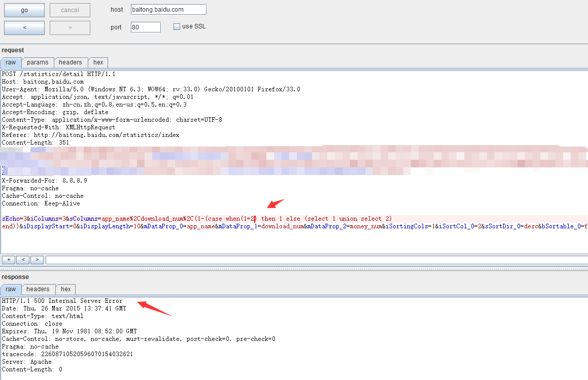
Task: Click the Content-Type header line in request
Action: tap(112, 120)
